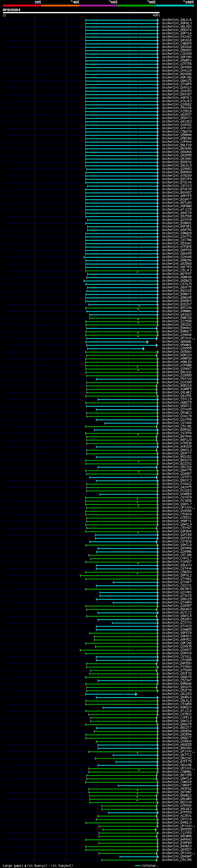This screenshot has width=197, height=868.
Task: Click the green alignment bar for B9XPD5
Action: pos(130,830)
